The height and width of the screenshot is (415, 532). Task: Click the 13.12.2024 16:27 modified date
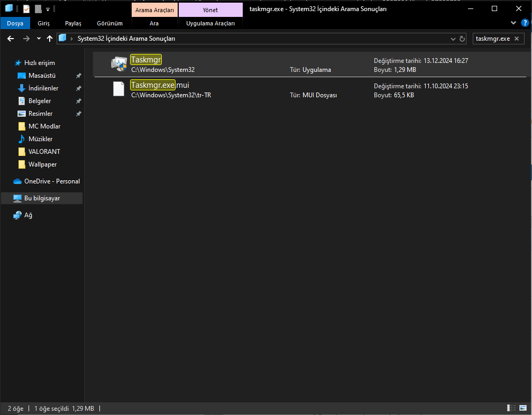pos(446,61)
